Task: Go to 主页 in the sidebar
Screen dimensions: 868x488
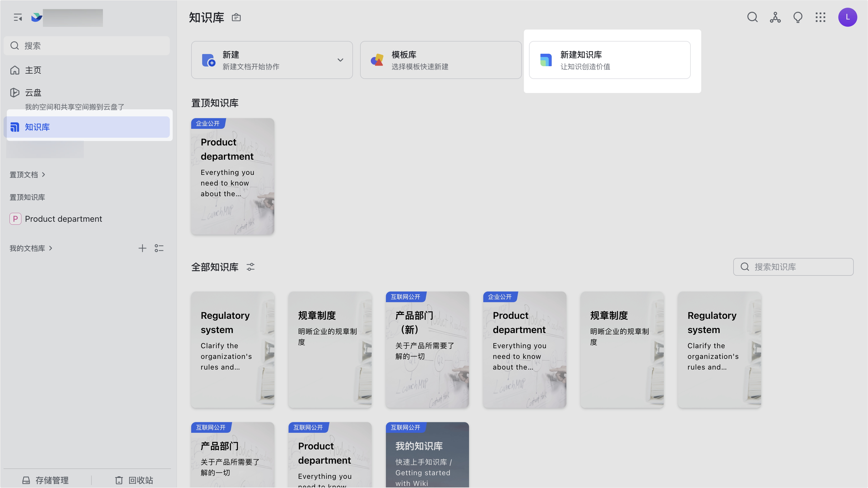Action: click(x=87, y=70)
